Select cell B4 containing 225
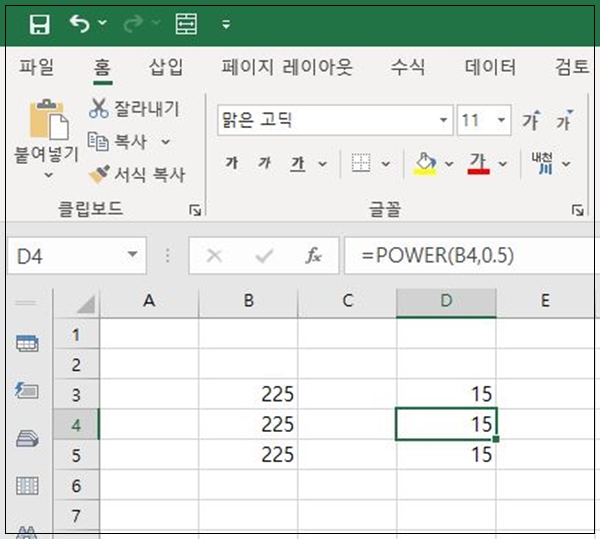Image resolution: width=600 pixels, height=539 pixels. [x=248, y=425]
